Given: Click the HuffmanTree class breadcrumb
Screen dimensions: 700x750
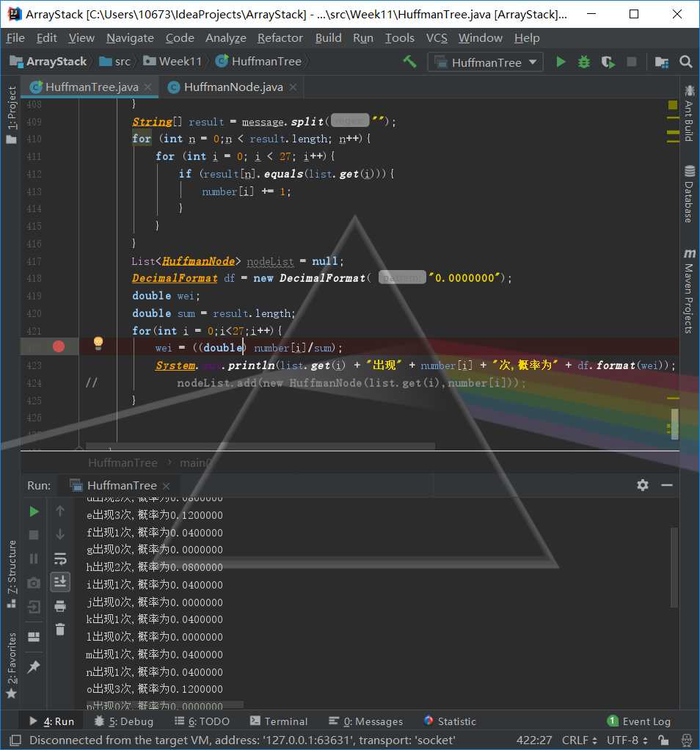Looking at the screenshot, I should 259,62.
